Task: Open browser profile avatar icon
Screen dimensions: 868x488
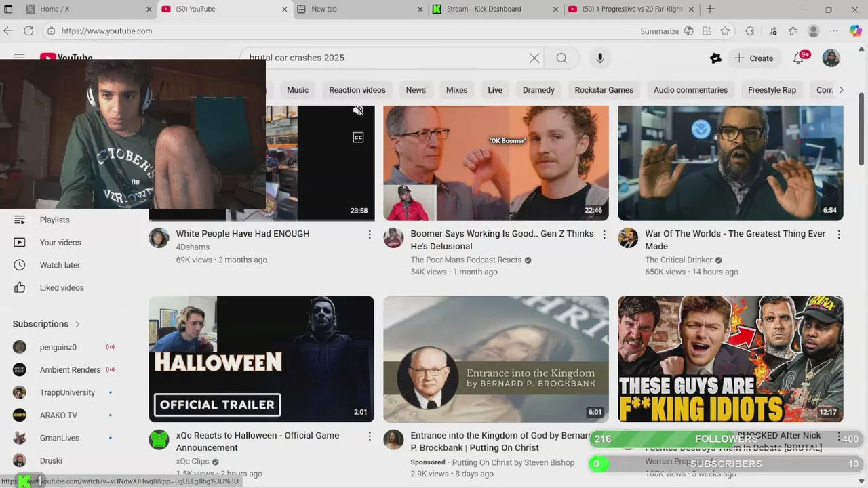Action: point(814,31)
